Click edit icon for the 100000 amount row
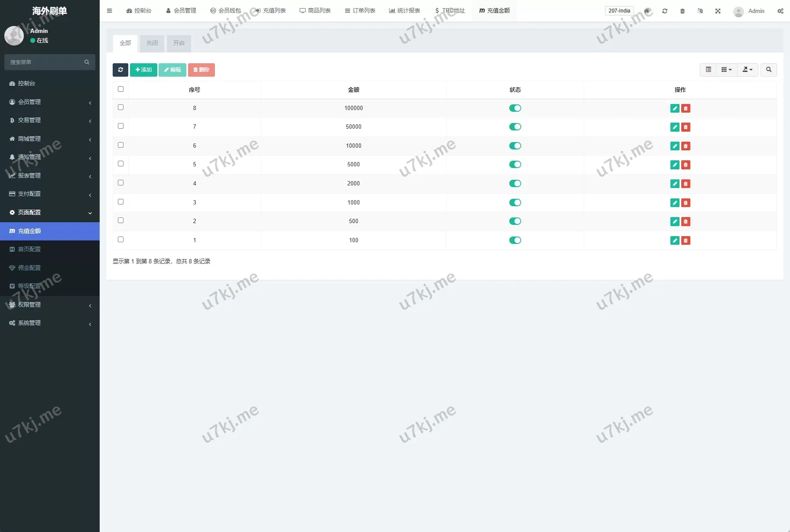Image resolution: width=790 pixels, height=532 pixels. (674, 108)
